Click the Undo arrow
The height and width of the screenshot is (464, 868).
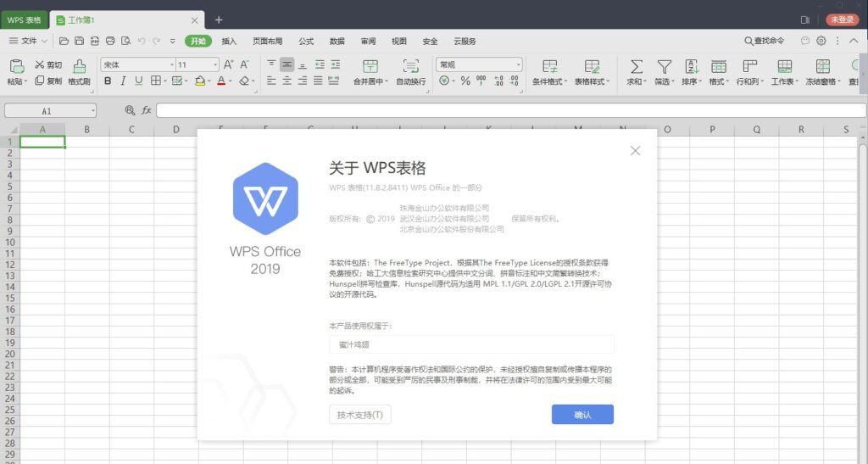coord(142,41)
